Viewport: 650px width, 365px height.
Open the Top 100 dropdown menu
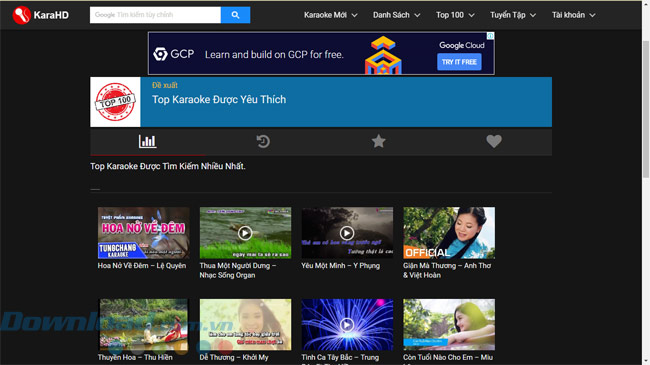pos(455,15)
